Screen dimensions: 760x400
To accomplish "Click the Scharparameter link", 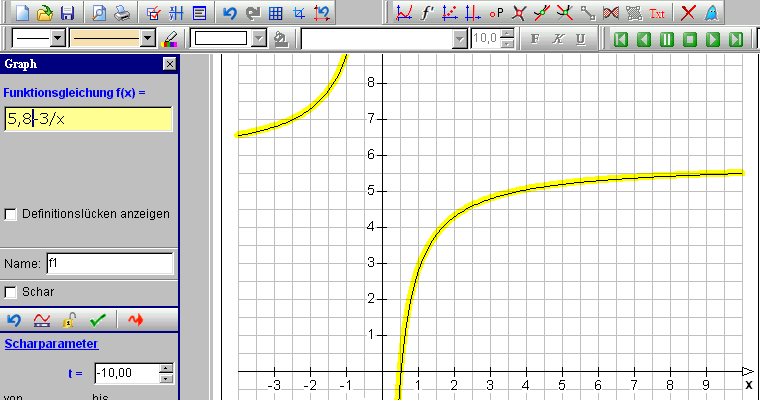I will (x=51, y=344).
